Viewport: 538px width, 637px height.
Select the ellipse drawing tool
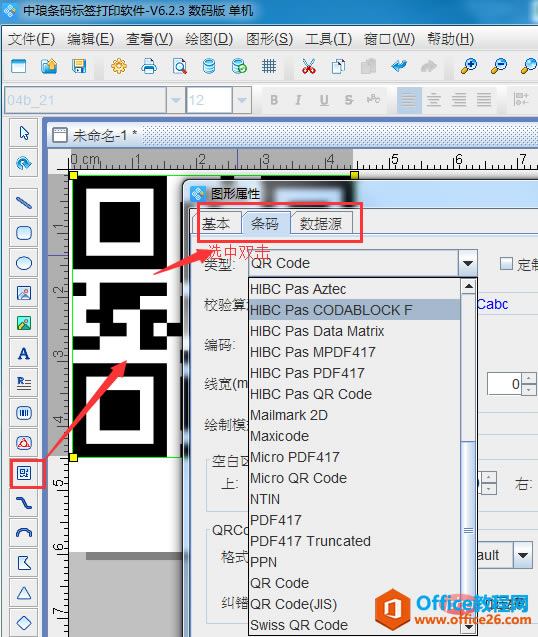click(x=24, y=263)
